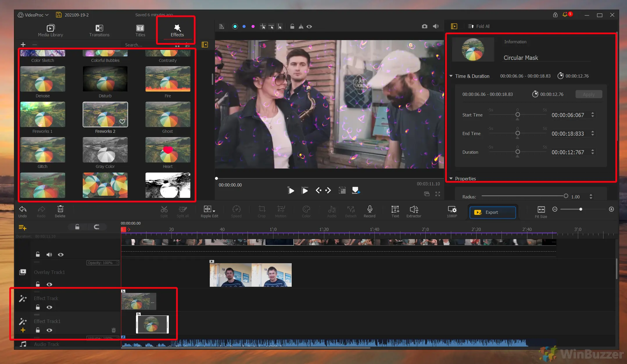Open the Media Library tab
The image size is (627, 364).
coord(51,30)
